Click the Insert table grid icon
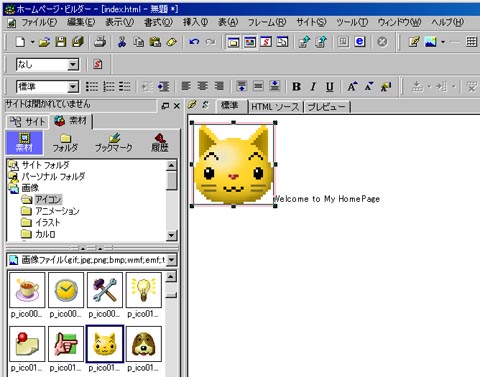 pyautogui.click(x=471, y=42)
